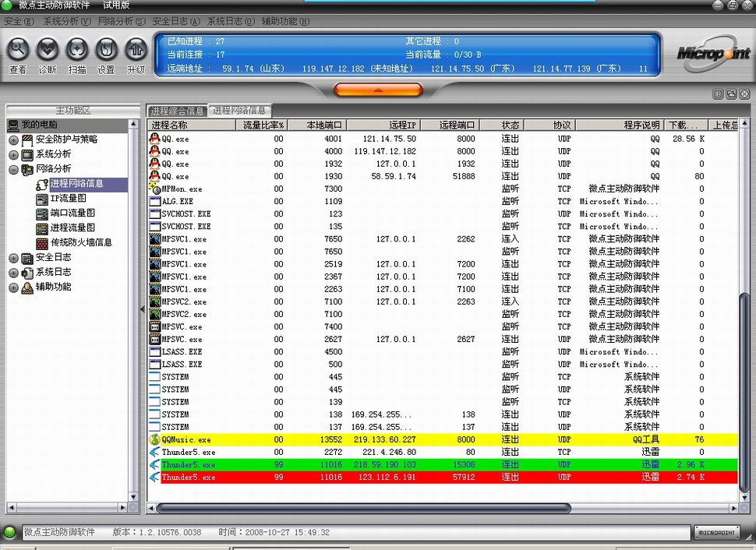Screen dimensions: 756x550
Task: Click the process table's scroll-right arrow
Action: 733,508
